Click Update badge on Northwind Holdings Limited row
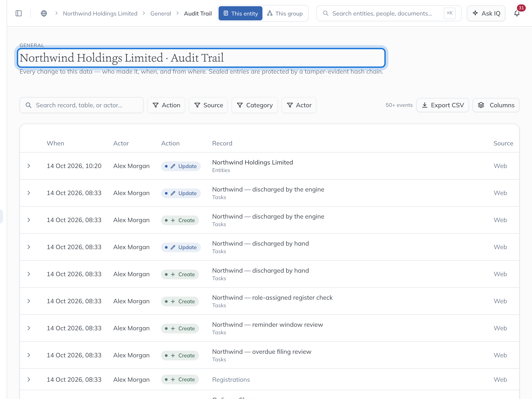The width and height of the screenshot is (532, 399). [181, 166]
